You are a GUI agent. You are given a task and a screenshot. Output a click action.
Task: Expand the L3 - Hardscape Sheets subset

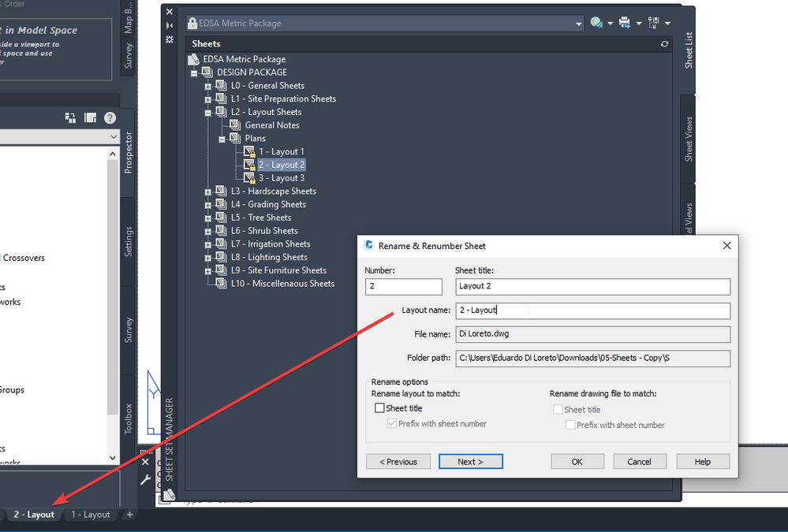pyautogui.click(x=207, y=192)
